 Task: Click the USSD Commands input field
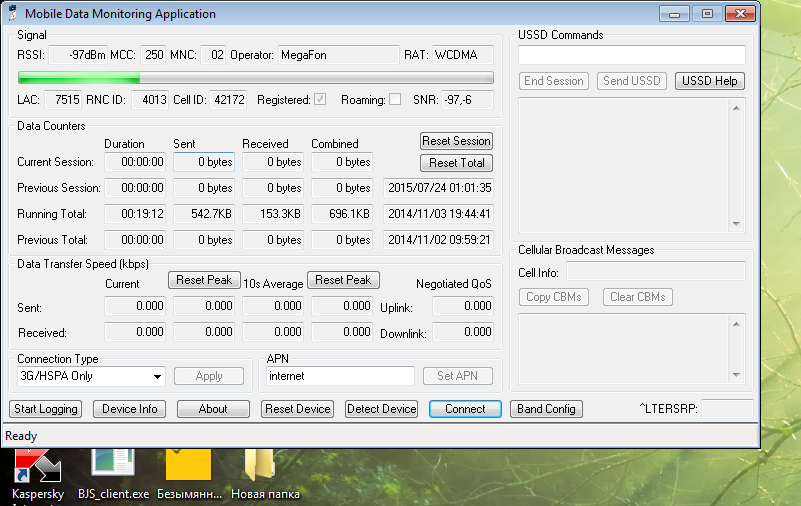point(632,55)
